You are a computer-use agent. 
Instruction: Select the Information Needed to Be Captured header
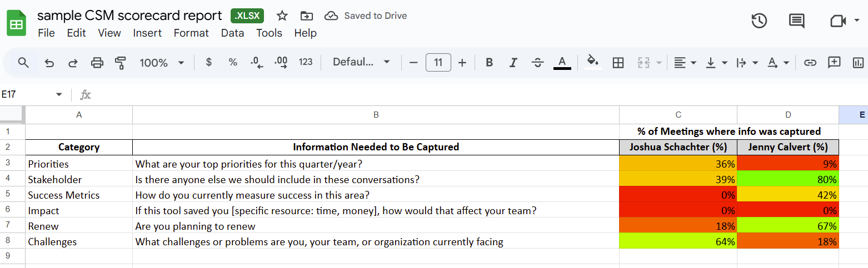pos(376,147)
